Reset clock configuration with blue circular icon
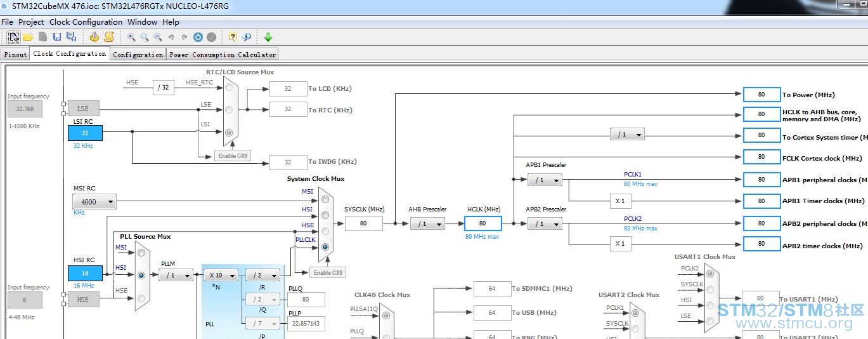This screenshot has height=339, width=868. pos(198,37)
